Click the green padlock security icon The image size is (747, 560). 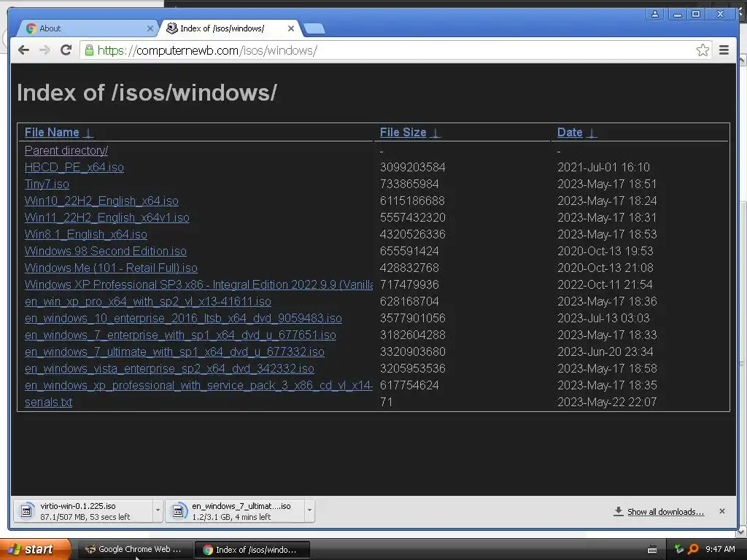click(x=89, y=50)
